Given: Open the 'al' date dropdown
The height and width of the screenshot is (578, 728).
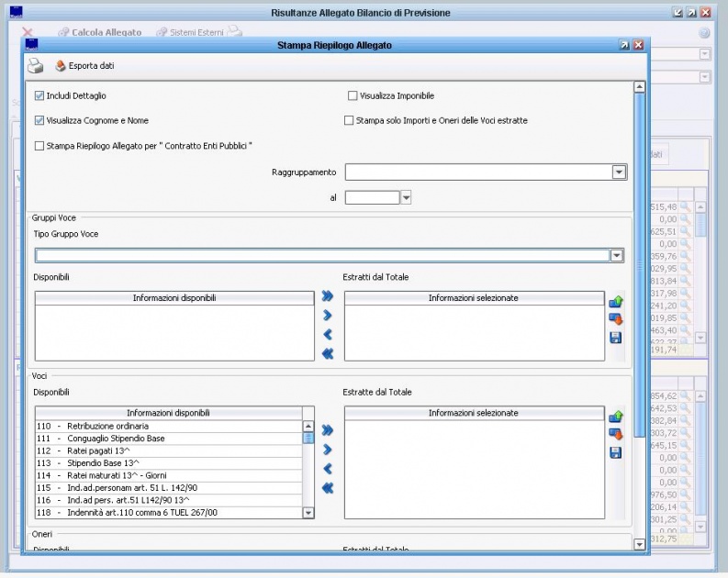Looking at the screenshot, I should [407, 197].
